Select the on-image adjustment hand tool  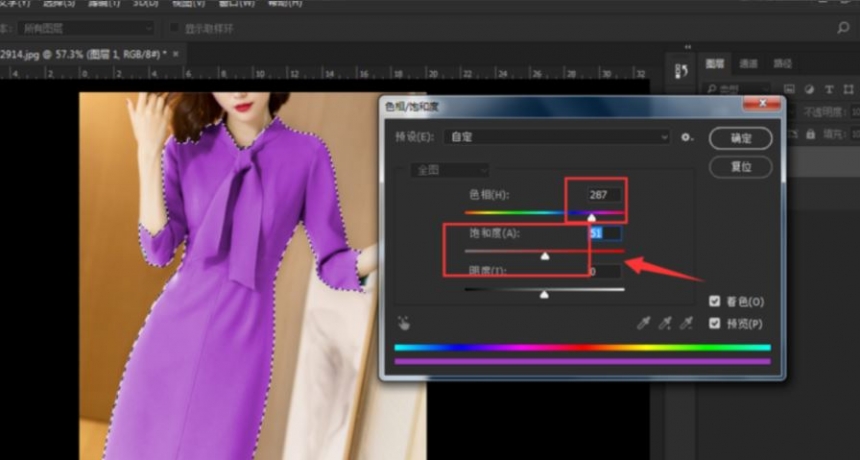pyautogui.click(x=404, y=323)
